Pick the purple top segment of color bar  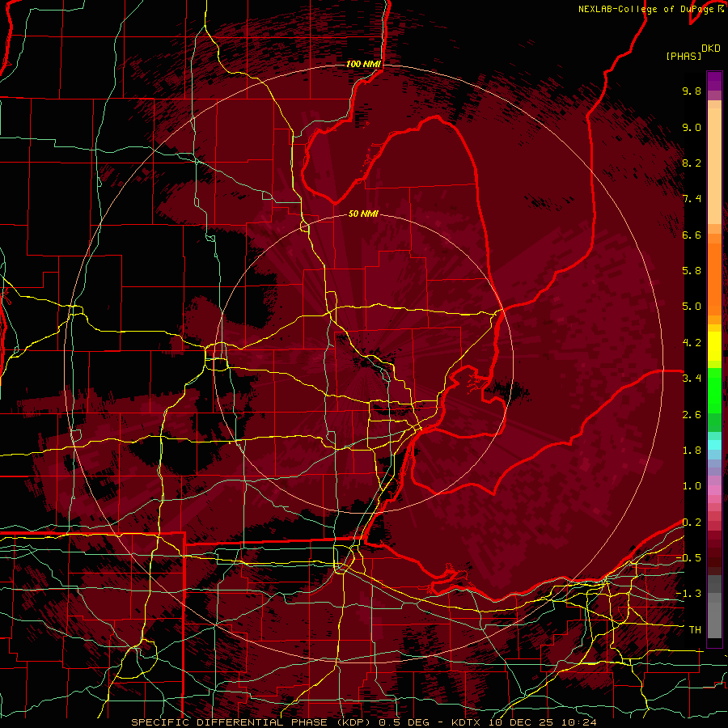(714, 81)
